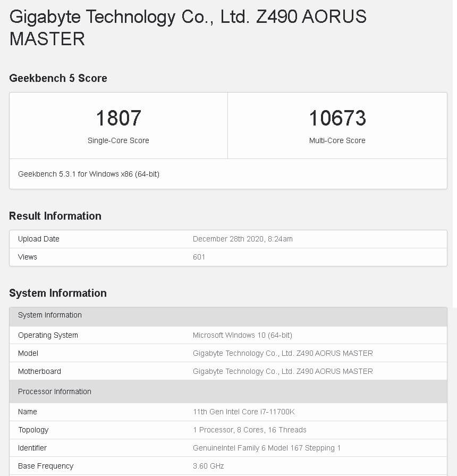The image size is (457, 476).
Task: Click the processor 'Name' row label
Action: pyautogui.click(x=27, y=412)
